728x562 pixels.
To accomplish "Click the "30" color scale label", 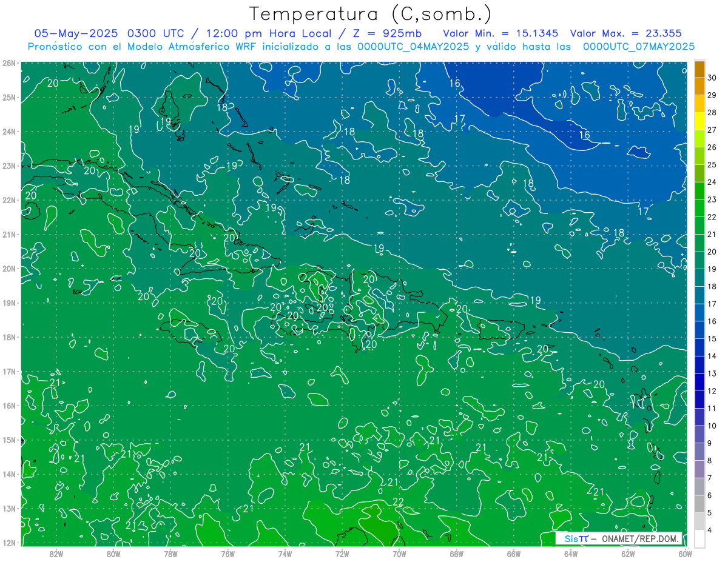I will tap(712, 78).
